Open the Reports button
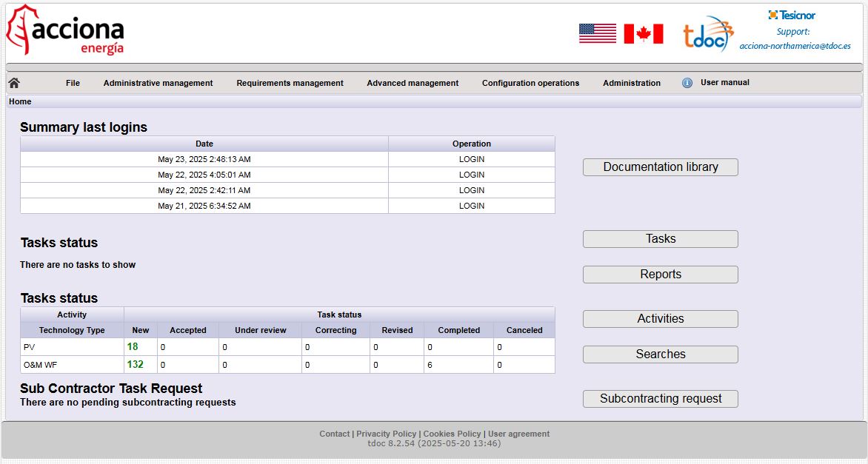Viewport: 868px width, 464px height. click(661, 275)
